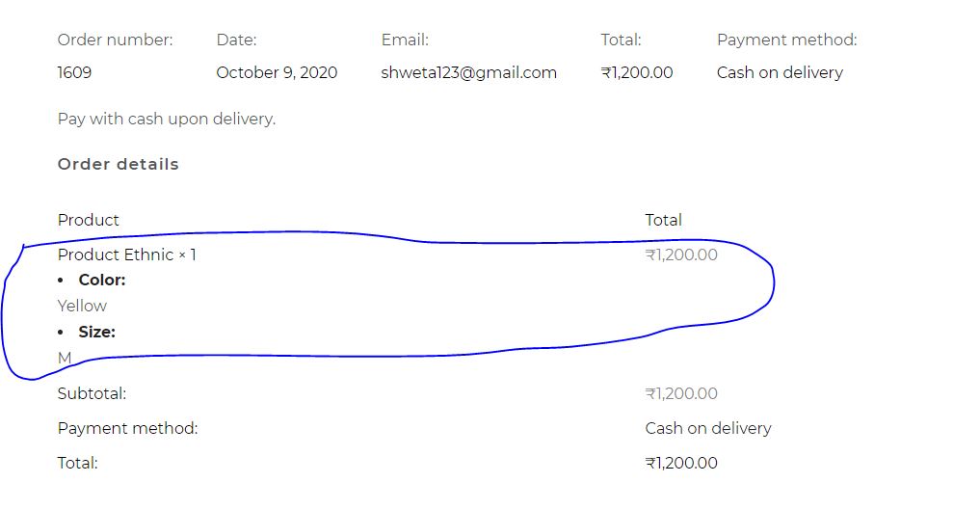This screenshot has height=509, width=980.
Task: Click the Size label
Action: 97,332
